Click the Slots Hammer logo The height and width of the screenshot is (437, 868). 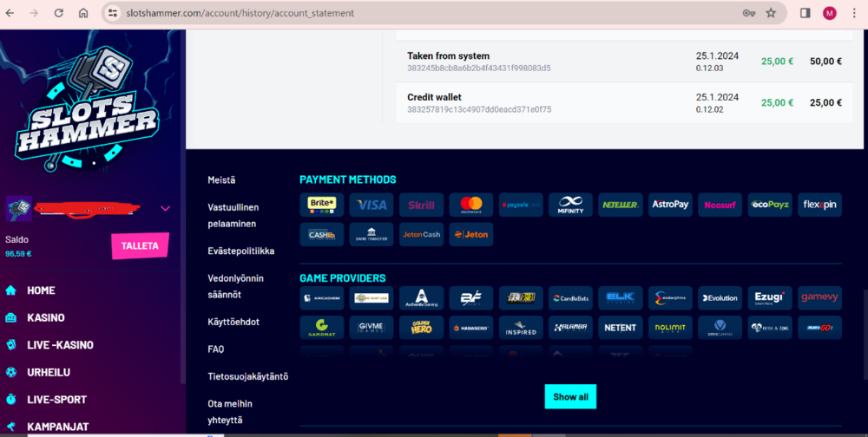tap(89, 108)
